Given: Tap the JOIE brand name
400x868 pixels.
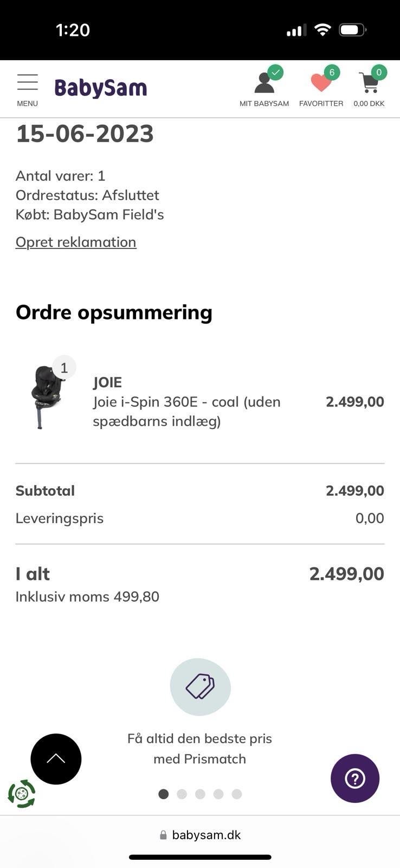Looking at the screenshot, I should coord(107,382).
